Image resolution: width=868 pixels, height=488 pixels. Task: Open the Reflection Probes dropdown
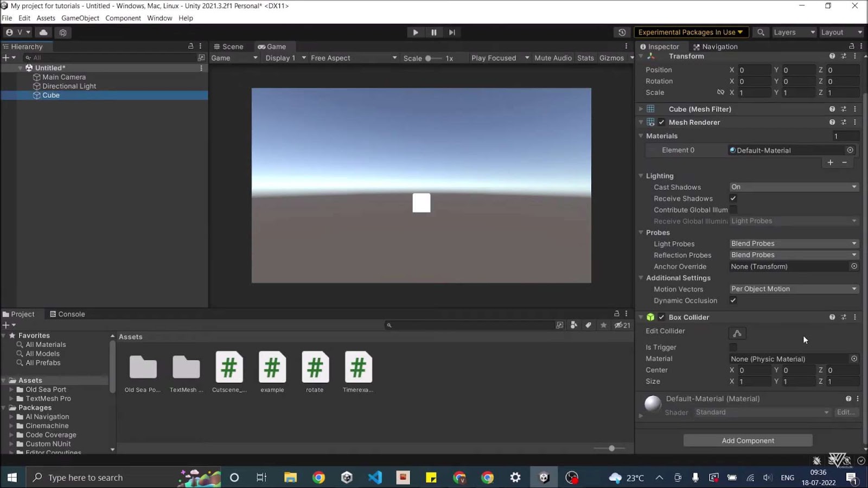pos(794,255)
